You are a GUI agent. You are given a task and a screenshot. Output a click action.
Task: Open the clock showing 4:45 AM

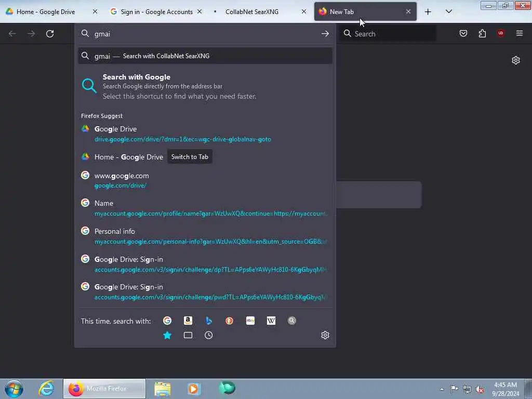point(506,389)
